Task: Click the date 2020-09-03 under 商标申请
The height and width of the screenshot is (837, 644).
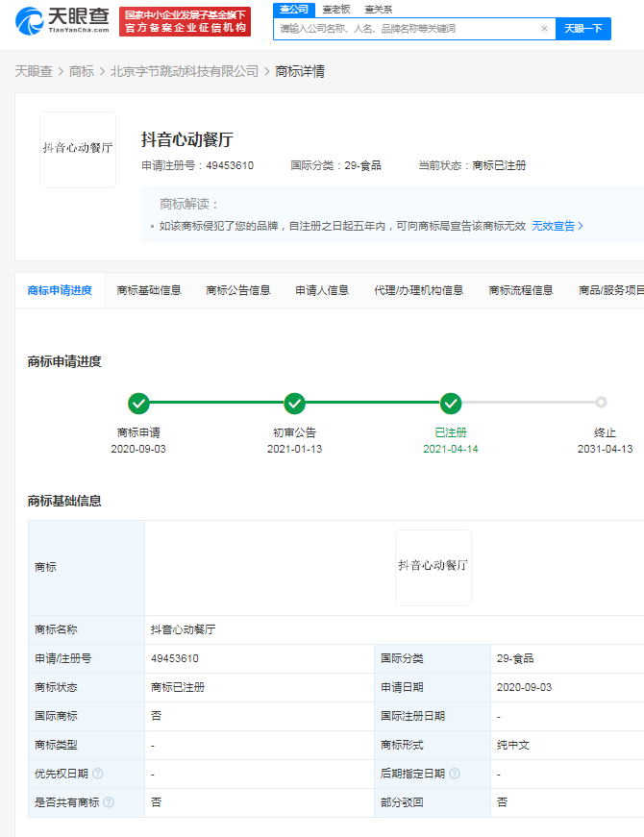Action: click(x=138, y=449)
